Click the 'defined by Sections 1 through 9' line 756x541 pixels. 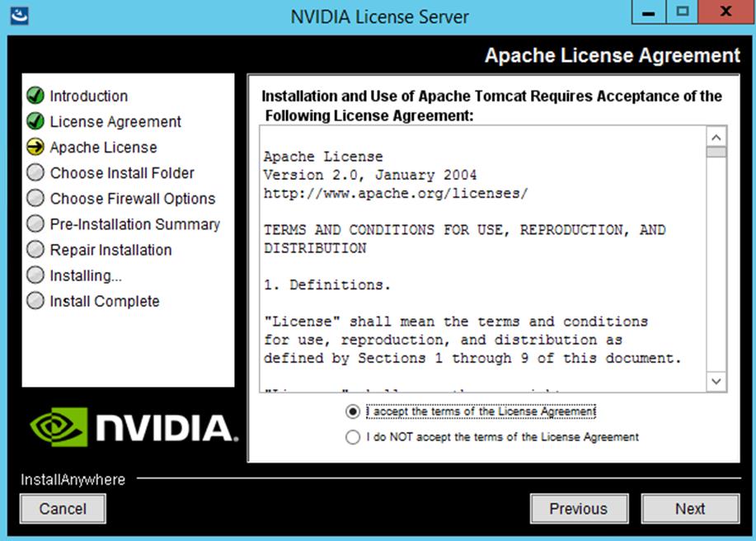(472, 358)
